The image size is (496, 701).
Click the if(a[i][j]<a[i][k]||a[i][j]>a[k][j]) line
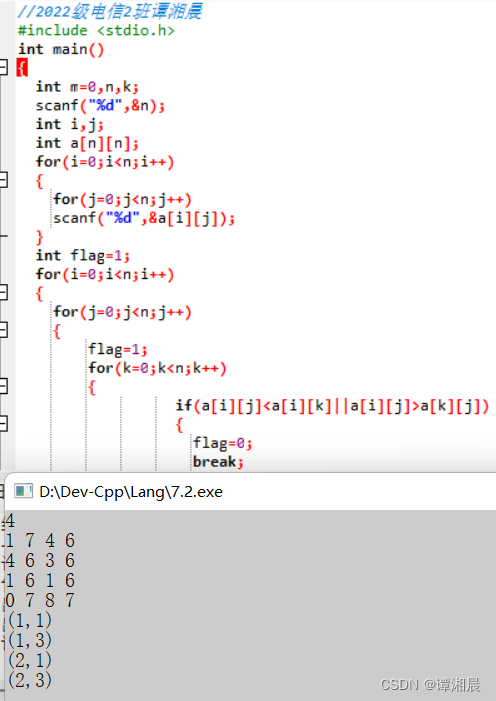point(332,405)
